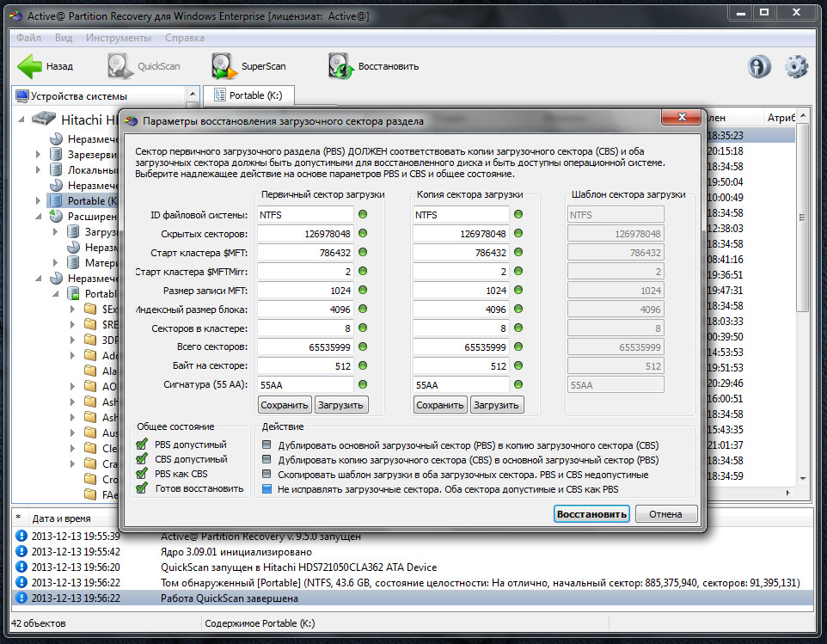The width and height of the screenshot is (827, 644).
Task: Collapse the Расширен tree node
Action: coord(38,217)
